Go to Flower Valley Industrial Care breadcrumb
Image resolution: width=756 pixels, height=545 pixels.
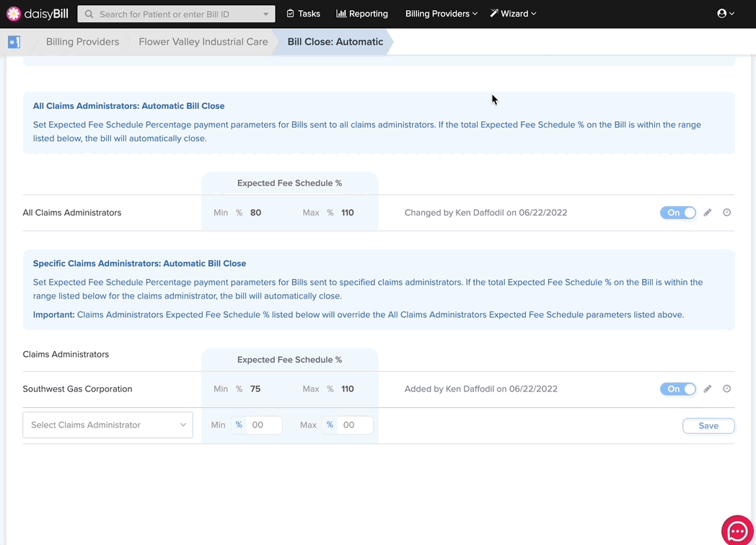pyautogui.click(x=203, y=42)
